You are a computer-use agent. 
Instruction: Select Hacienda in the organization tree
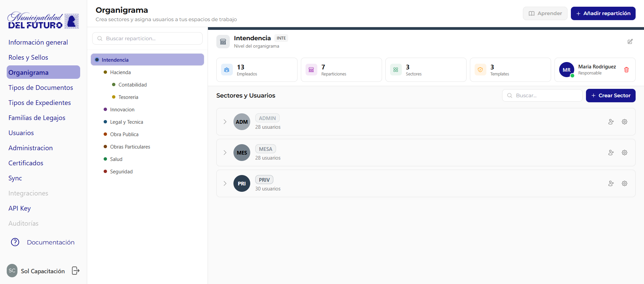coord(120,72)
